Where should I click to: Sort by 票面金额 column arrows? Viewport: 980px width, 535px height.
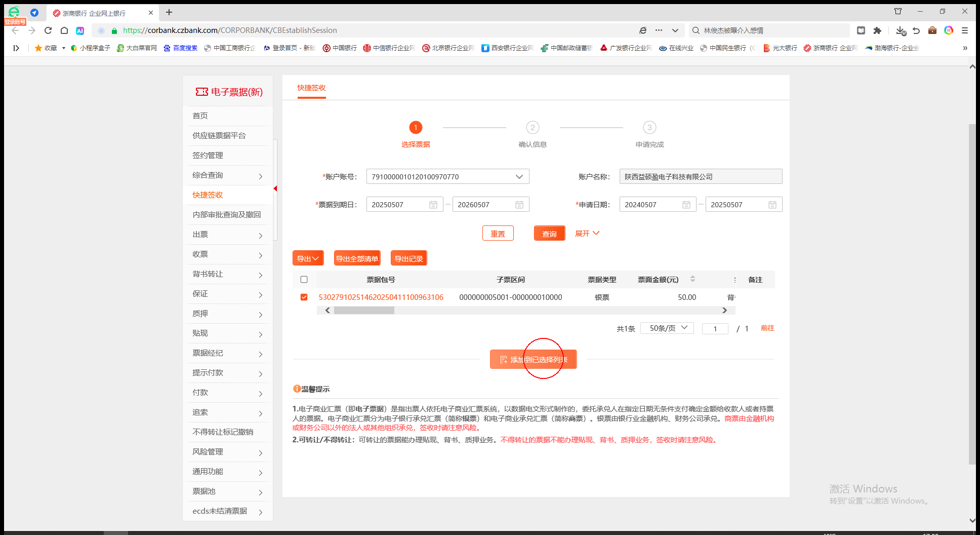click(x=692, y=279)
